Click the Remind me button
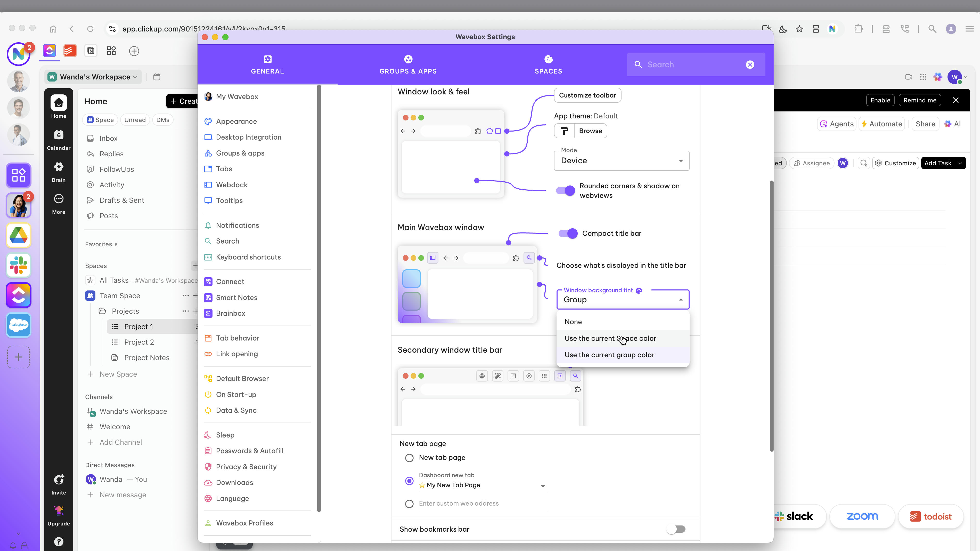Image resolution: width=980 pixels, height=551 pixels. (x=919, y=100)
